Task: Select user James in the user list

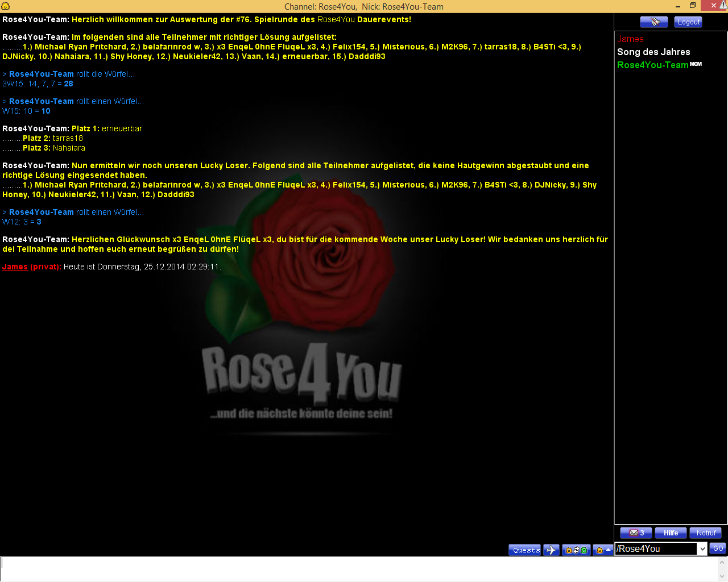Action: [x=630, y=39]
